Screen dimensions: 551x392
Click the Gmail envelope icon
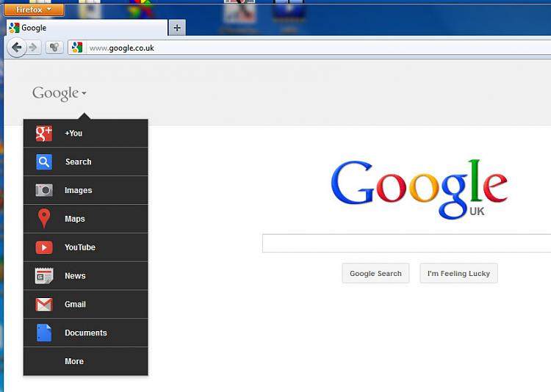coord(44,305)
